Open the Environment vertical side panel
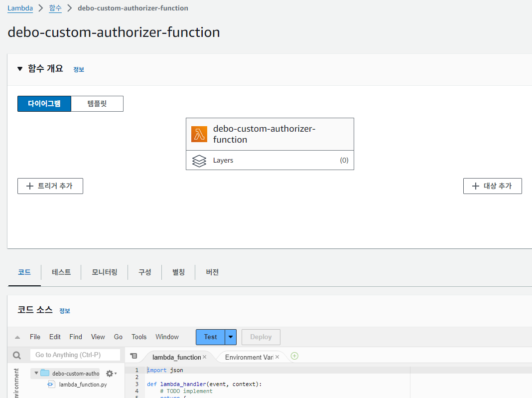The width and height of the screenshot is (532, 398). click(x=16, y=384)
